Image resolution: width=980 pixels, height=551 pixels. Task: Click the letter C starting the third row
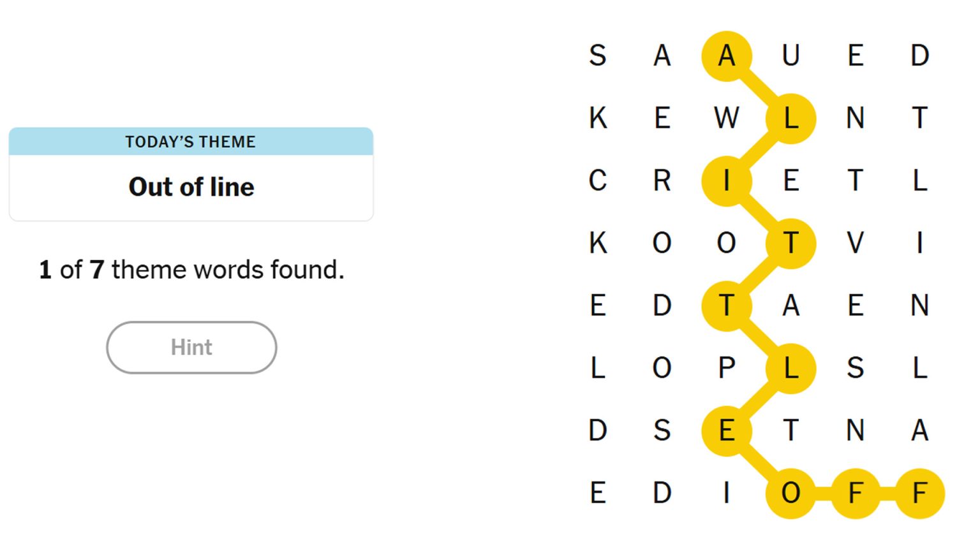597,182
